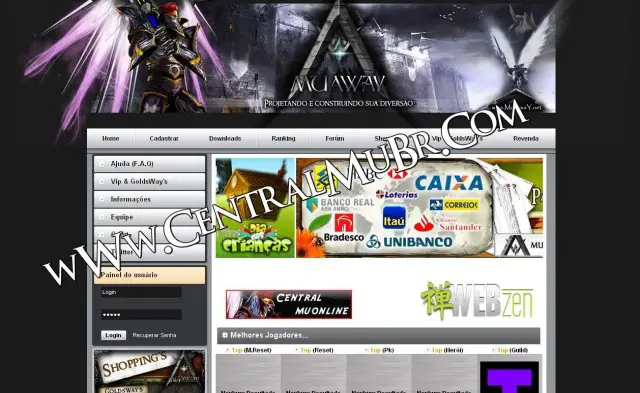Click the WEBzen logo

(x=477, y=300)
